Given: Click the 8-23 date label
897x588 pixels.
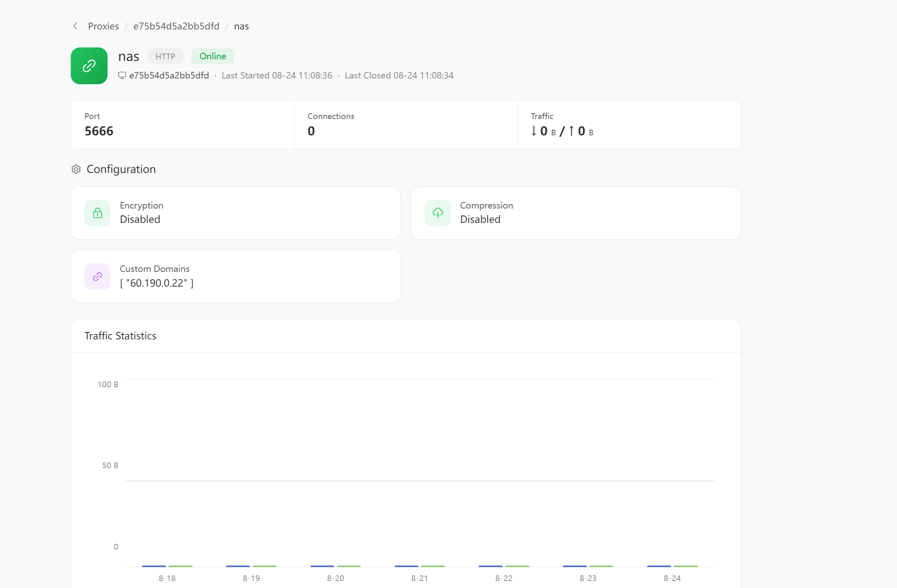Looking at the screenshot, I should click(588, 578).
